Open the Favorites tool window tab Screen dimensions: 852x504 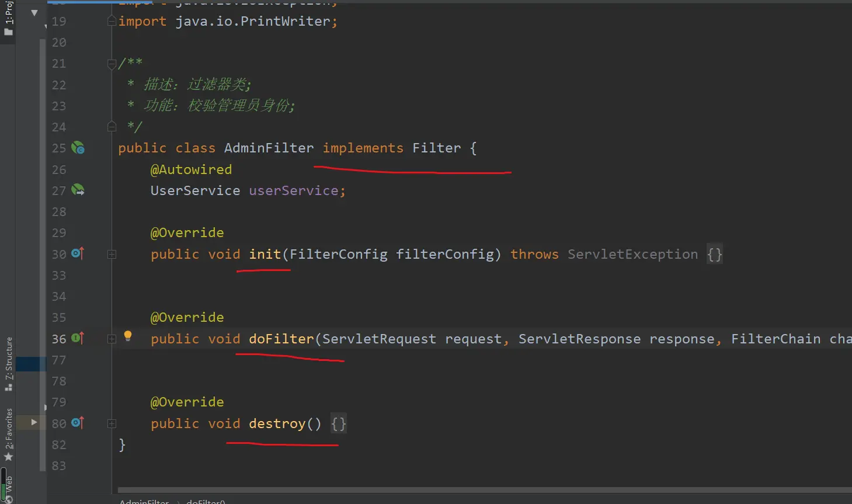(9, 435)
